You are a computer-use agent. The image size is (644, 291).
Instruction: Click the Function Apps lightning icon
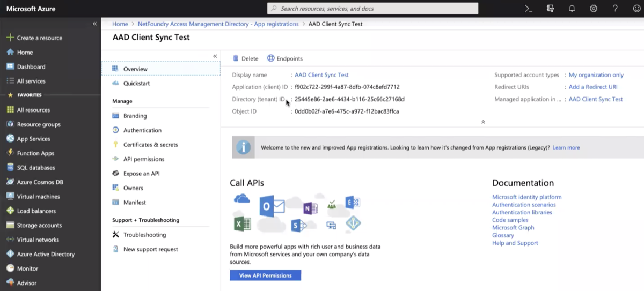tap(10, 153)
